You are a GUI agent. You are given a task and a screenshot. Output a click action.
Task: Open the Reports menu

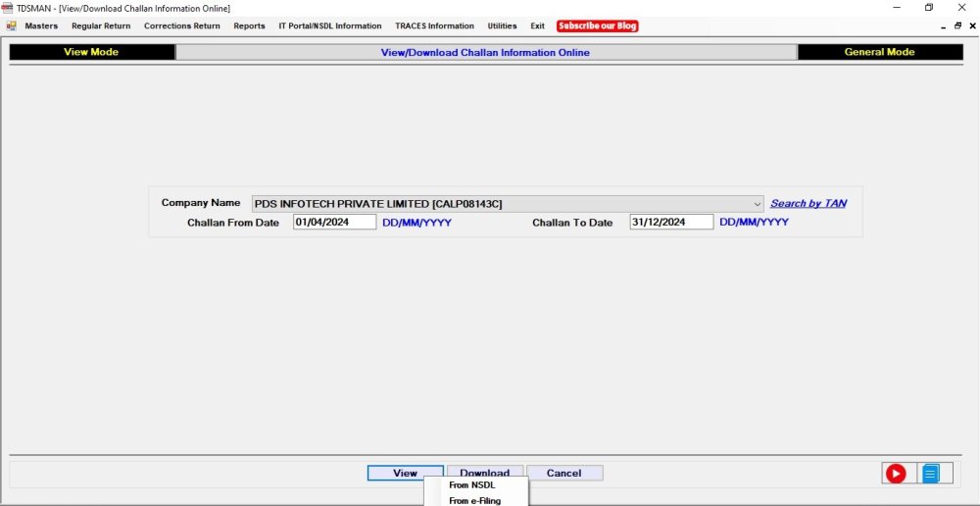pos(249,25)
